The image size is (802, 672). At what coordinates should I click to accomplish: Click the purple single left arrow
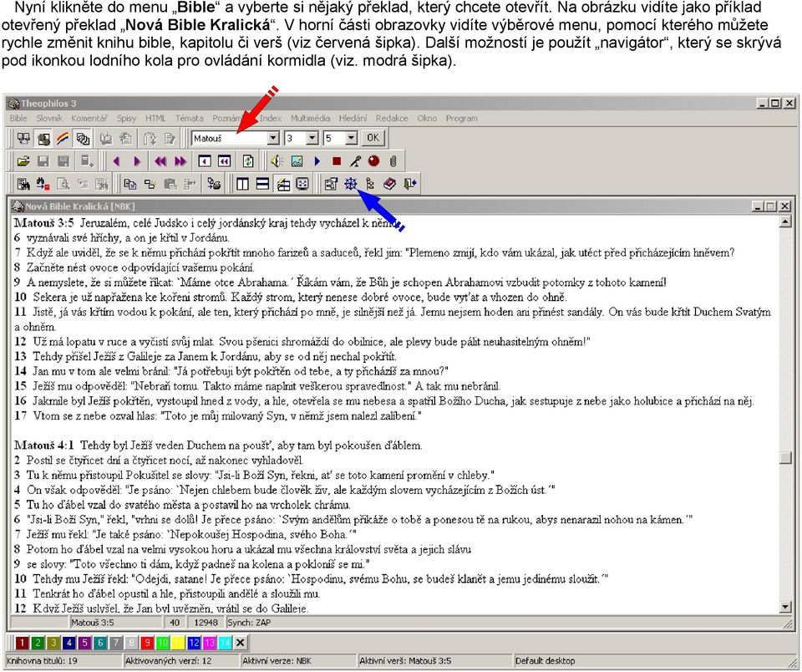pos(117,161)
